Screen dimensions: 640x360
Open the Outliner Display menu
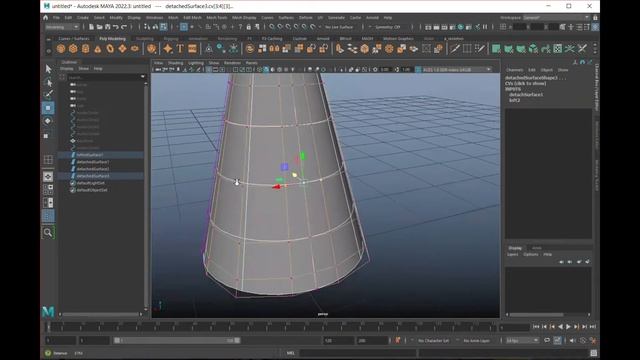67,69
